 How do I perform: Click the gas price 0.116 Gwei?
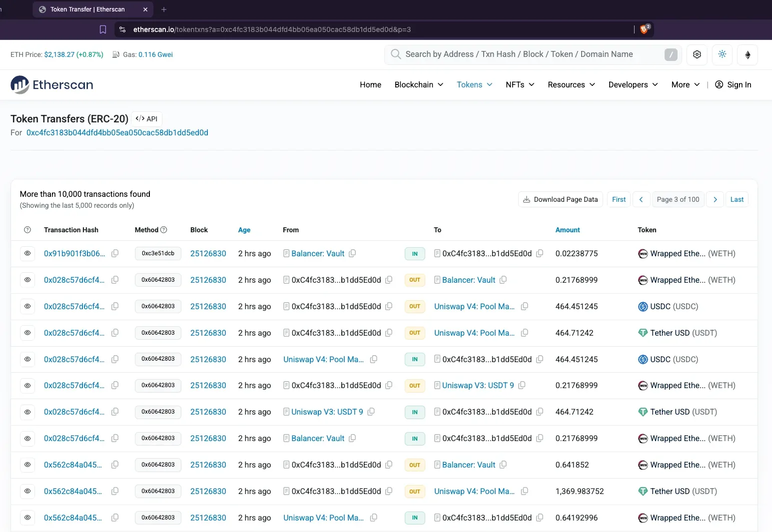(x=155, y=54)
